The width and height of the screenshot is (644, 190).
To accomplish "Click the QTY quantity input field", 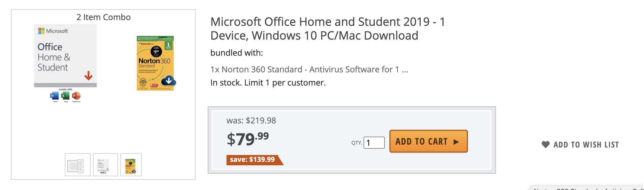I will click(374, 143).
